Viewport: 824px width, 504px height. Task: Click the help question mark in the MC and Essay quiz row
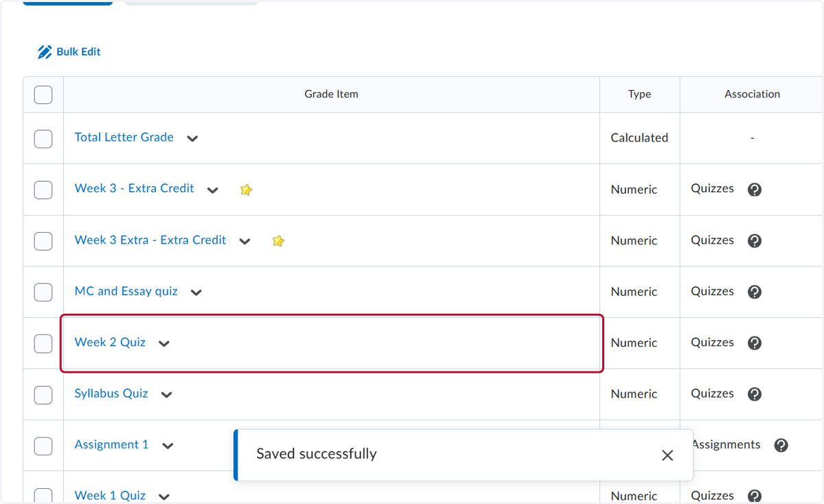pyautogui.click(x=755, y=292)
